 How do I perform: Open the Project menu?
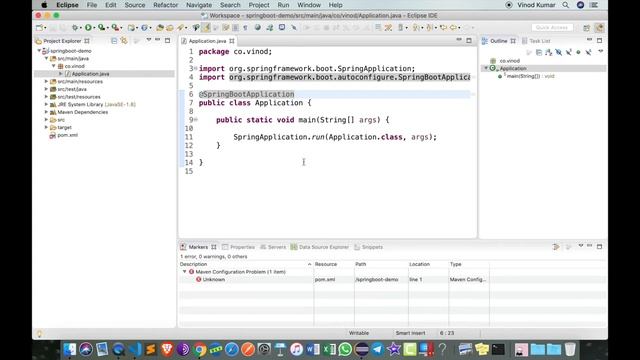point(259,5)
